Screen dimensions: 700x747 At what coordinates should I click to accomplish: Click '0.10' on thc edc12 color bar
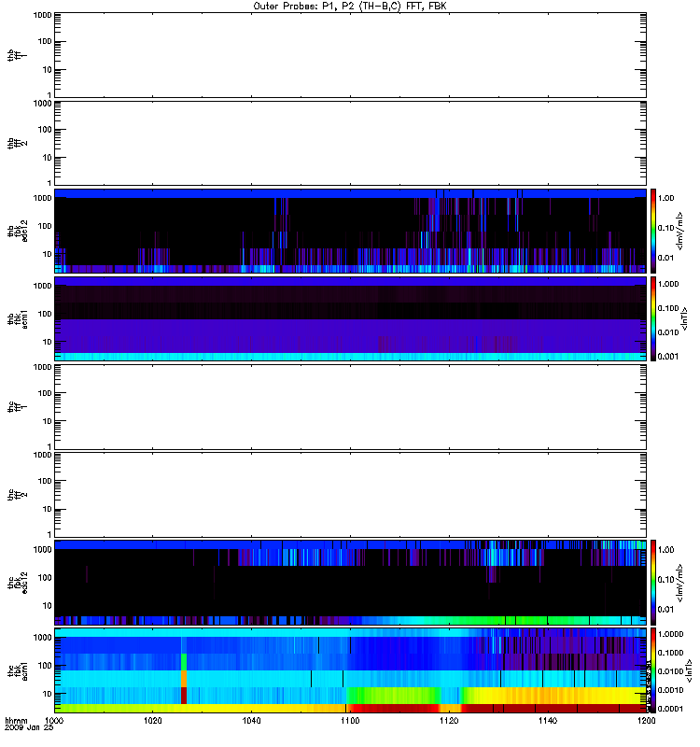tap(665, 579)
